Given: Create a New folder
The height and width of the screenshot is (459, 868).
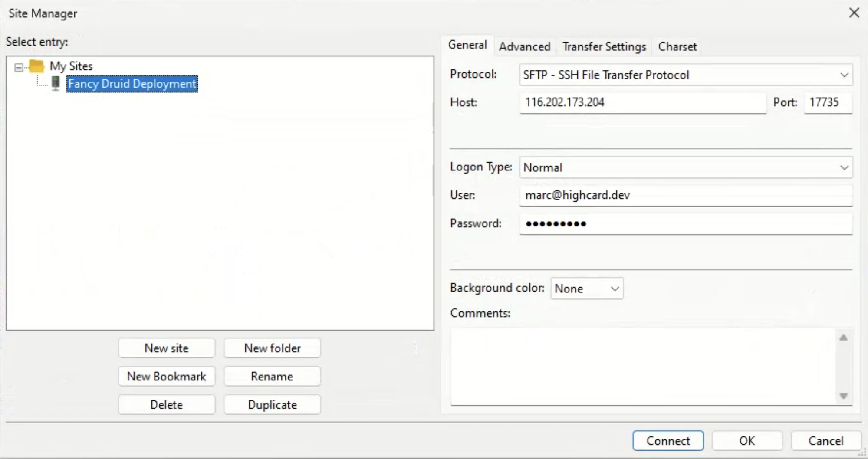Looking at the screenshot, I should coord(272,348).
